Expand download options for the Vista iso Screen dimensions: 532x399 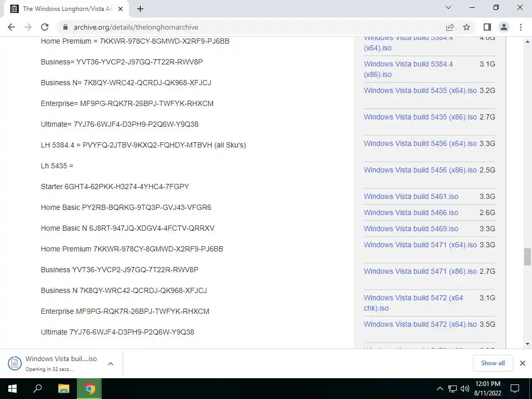point(110,364)
